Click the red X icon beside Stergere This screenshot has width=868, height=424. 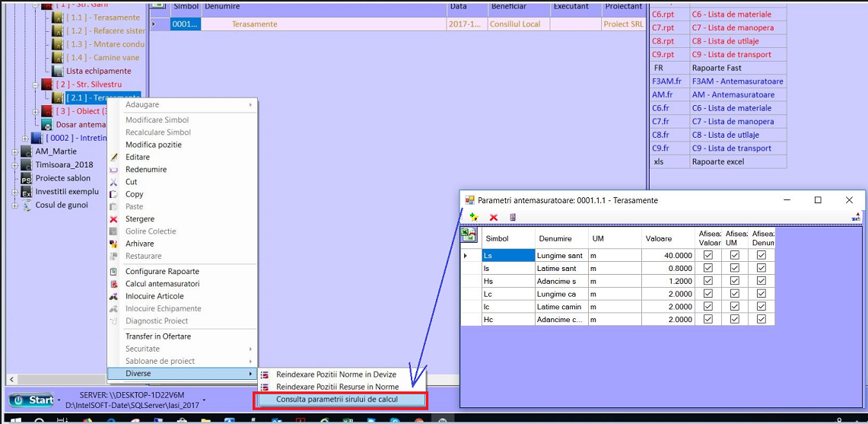114,219
